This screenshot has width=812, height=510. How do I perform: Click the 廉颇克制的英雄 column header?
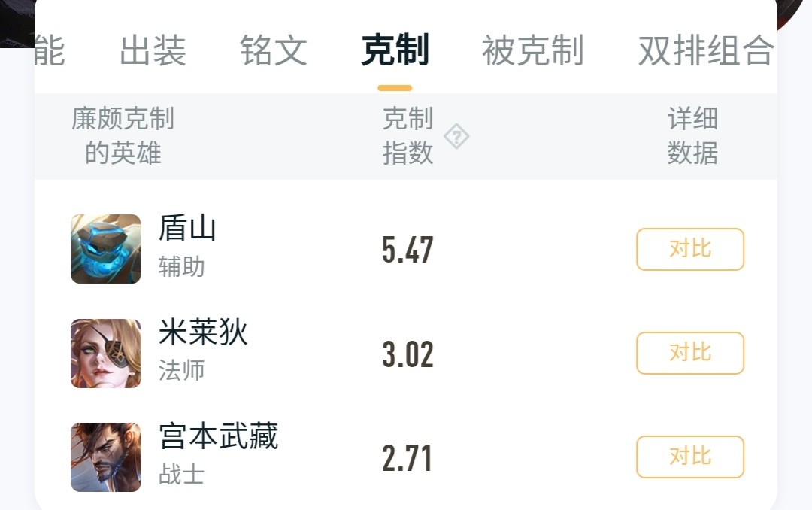tap(123, 136)
